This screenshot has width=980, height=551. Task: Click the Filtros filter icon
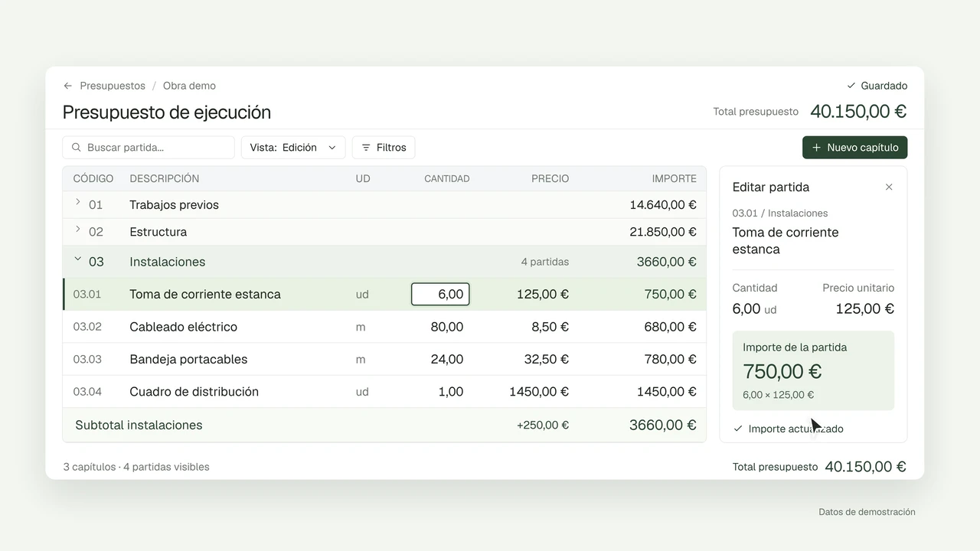click(366, 148)
